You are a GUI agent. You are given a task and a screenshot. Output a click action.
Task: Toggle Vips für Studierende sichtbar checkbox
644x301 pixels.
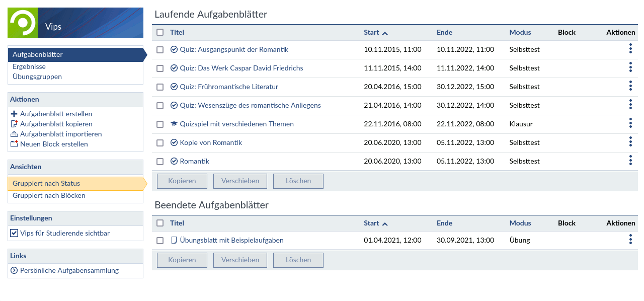(x=14, y=233)
